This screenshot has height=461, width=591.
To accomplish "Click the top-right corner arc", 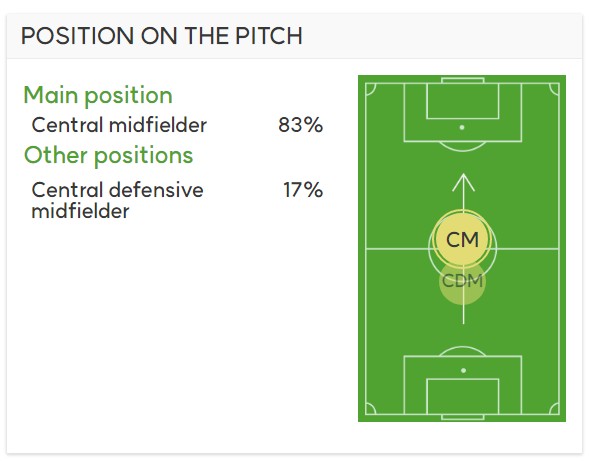I will (554, 89).
